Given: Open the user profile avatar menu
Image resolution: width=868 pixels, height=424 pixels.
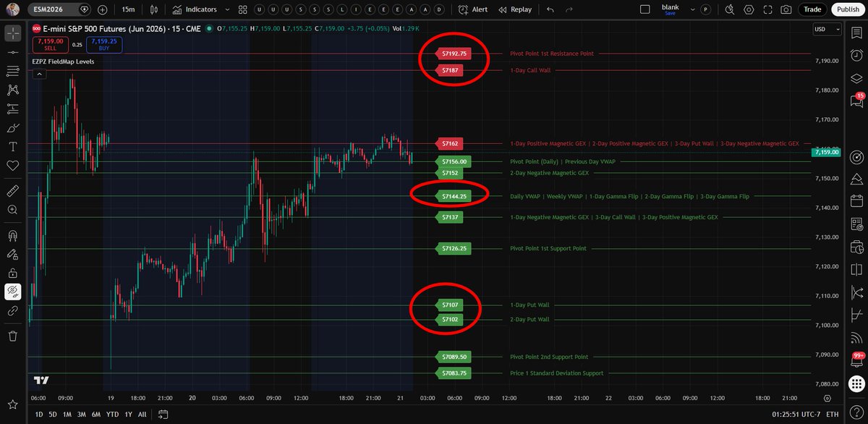Looking at the screenshot, I should coord(12,9).
